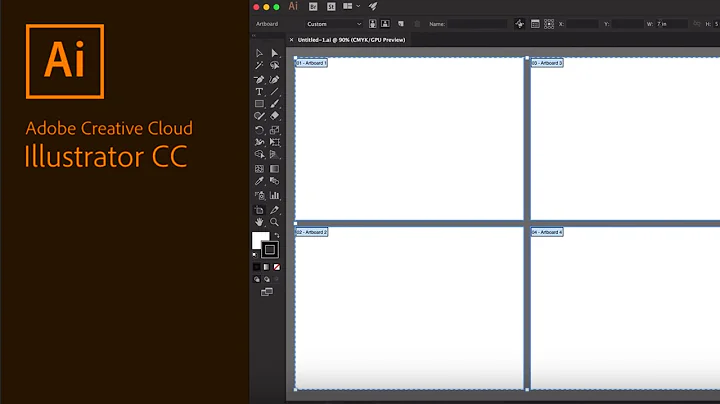Toggle constrain width and height link
This screenshot has width=720, height=404.
point(697,24)
